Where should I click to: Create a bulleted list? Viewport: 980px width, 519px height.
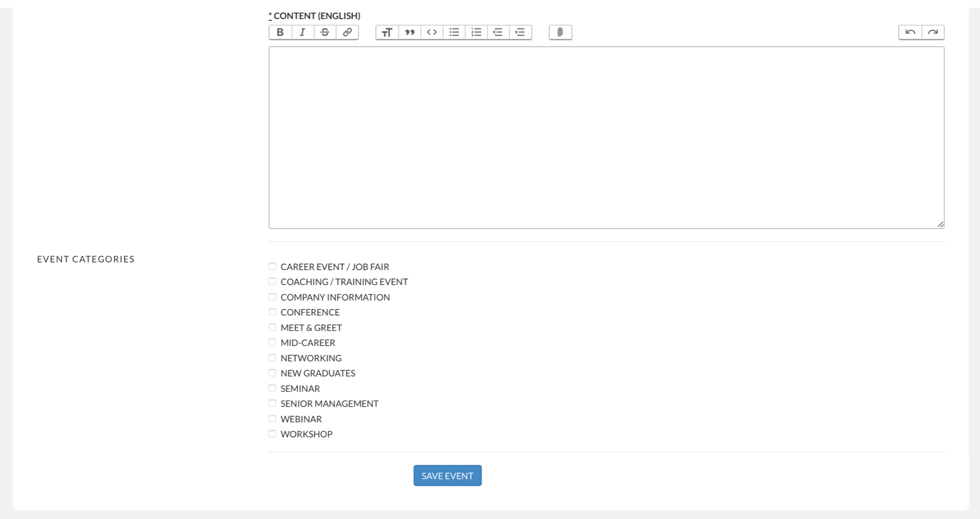(x=454, y=32)
